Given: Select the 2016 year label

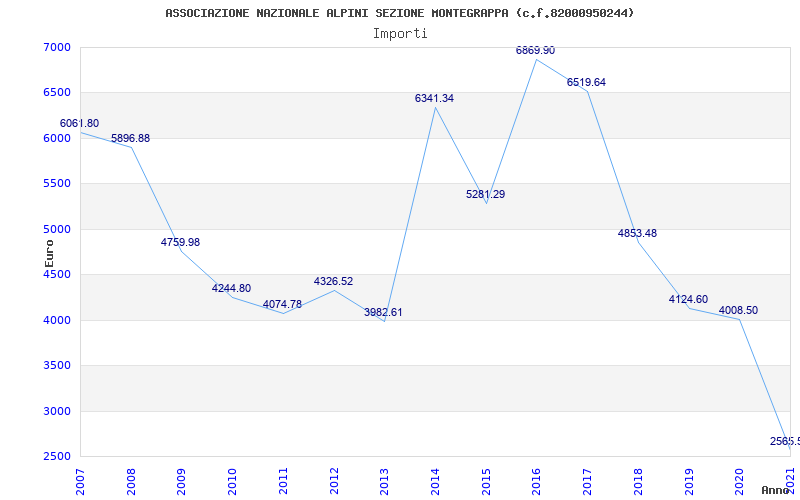Looking at the screenshot, I should (537, 481).
